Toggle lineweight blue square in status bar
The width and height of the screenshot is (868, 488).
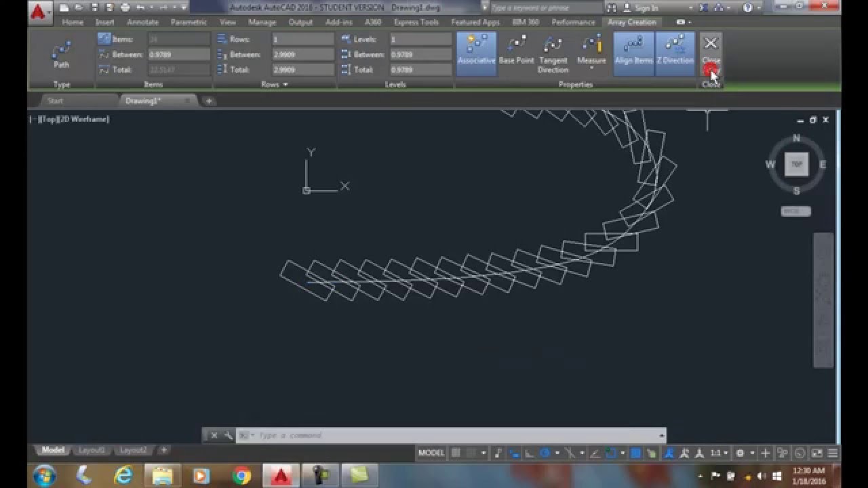(x=635, y=453)
